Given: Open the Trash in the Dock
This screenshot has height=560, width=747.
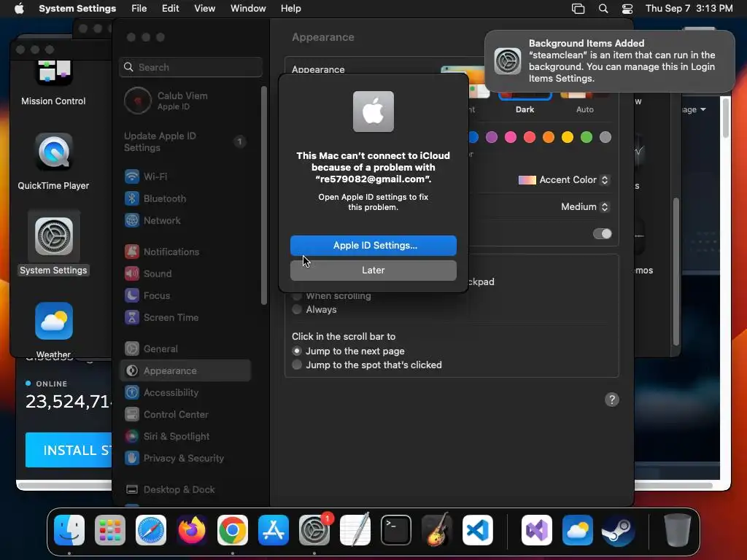Looking at the screenshot, I should 678,530.
